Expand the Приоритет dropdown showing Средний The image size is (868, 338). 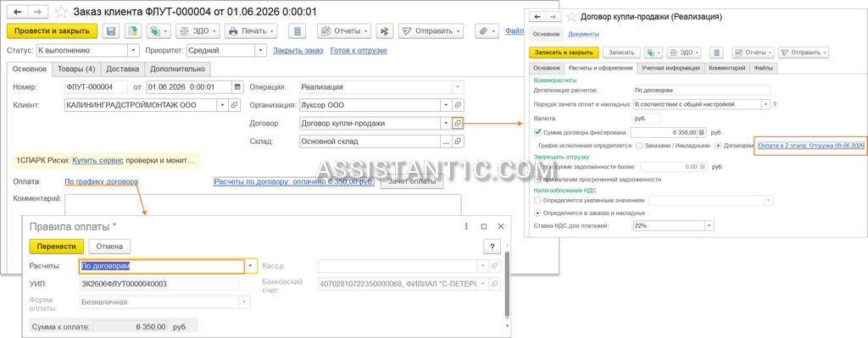(x=261, y=50)
